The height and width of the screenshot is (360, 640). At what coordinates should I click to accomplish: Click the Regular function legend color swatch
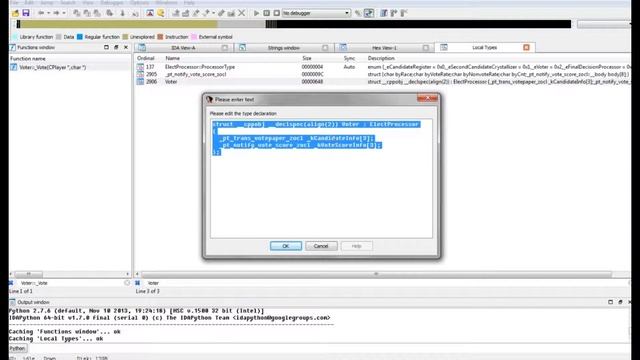[80, 37]
